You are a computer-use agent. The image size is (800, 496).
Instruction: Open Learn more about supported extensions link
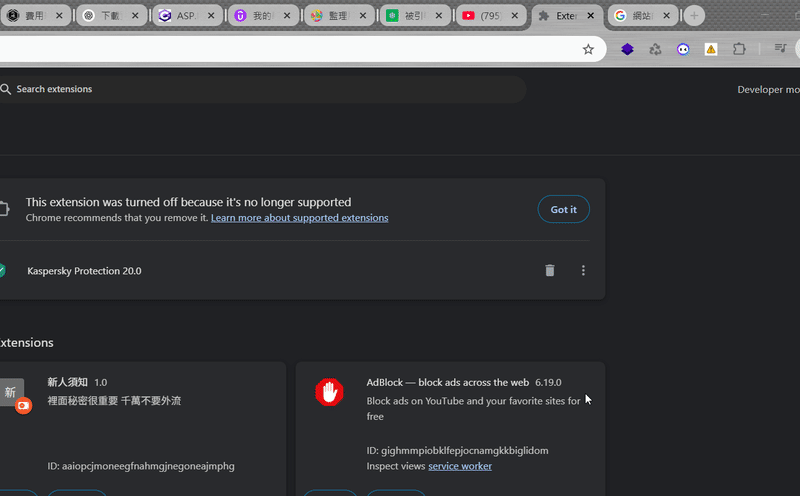pyautogui.click(x=299, y=218)
